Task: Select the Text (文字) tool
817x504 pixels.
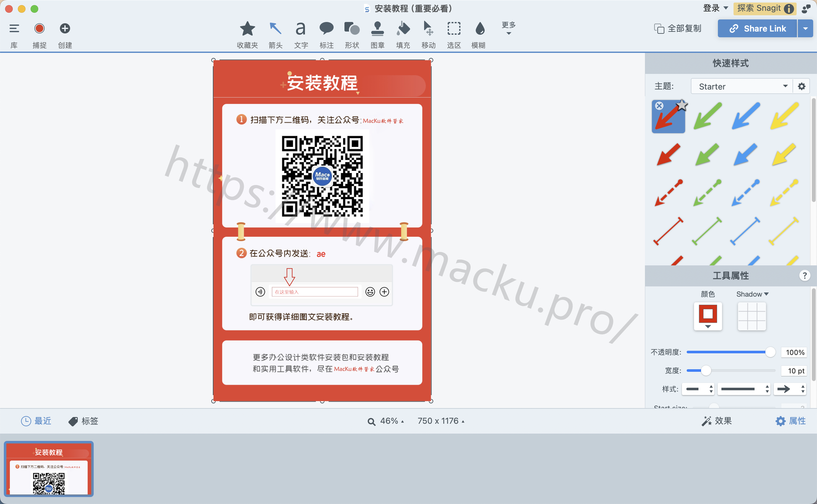Action: [x=301, y=29]
